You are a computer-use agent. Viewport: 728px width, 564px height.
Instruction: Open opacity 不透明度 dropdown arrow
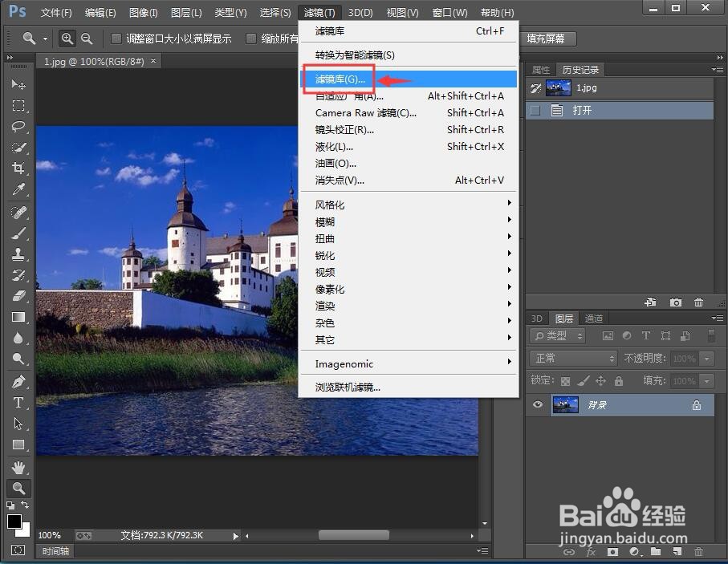(706, 359)
